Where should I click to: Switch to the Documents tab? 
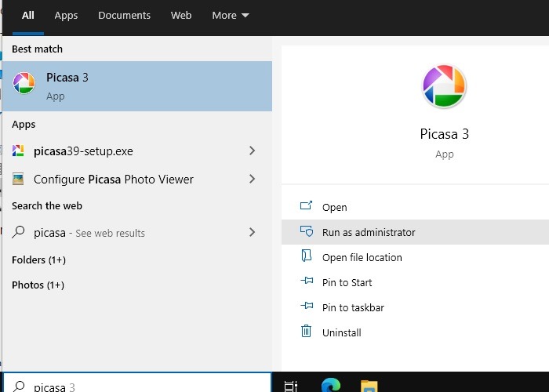124,16
